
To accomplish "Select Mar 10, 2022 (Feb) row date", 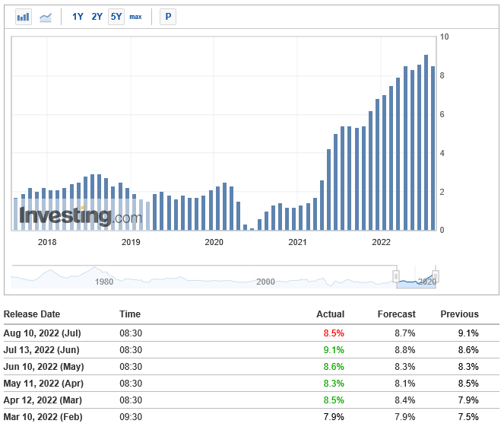I will coord(43,417).
